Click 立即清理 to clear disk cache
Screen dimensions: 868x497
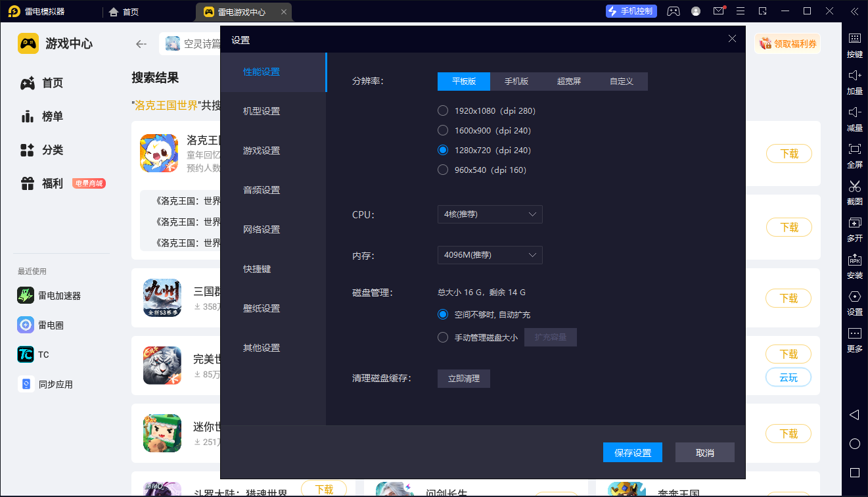(x=464, y=379)
